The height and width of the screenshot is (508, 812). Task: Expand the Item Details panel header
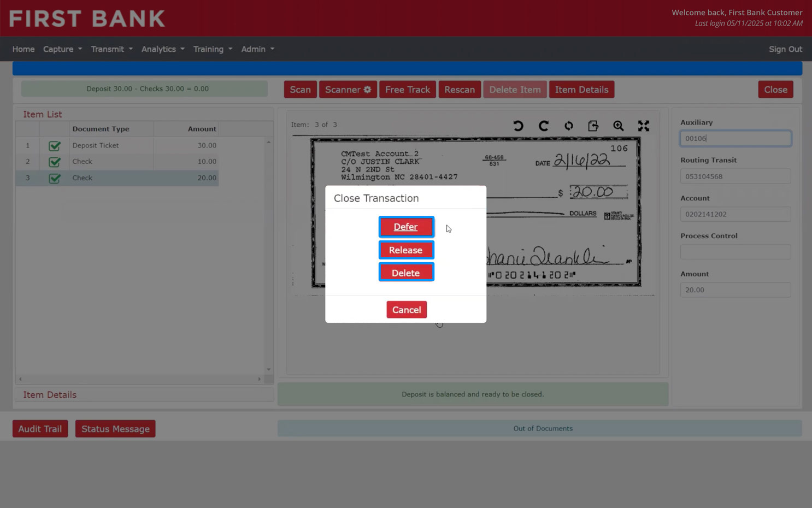(x=144, y=395)
